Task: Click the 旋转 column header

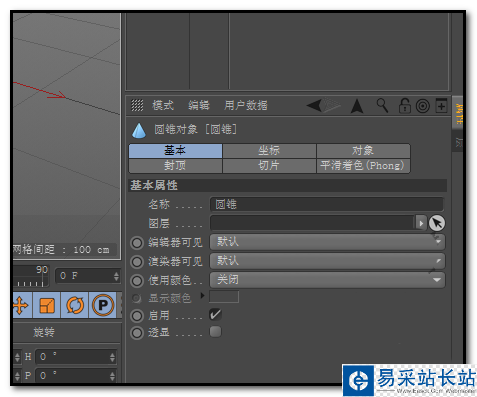Action: point(44,332)
